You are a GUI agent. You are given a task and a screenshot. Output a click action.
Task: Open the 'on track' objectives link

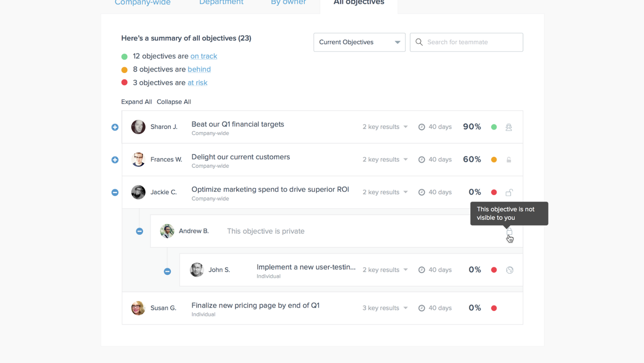[x=203, y=56]
